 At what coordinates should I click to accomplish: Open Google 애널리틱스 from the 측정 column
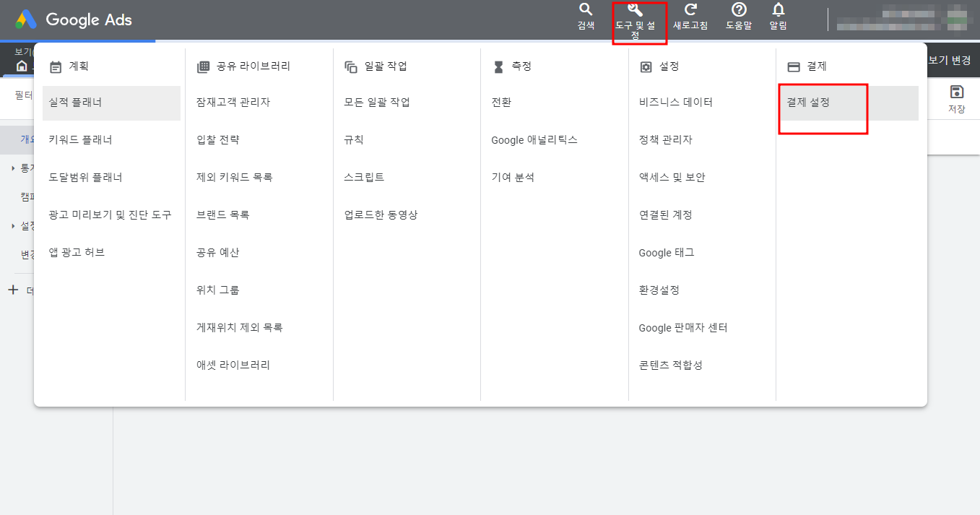[536, 139]
